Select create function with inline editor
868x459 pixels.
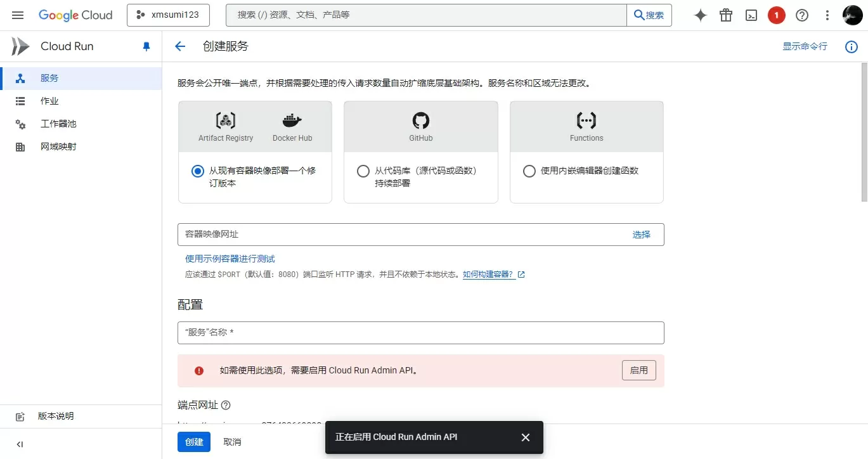tap(529, 171)
